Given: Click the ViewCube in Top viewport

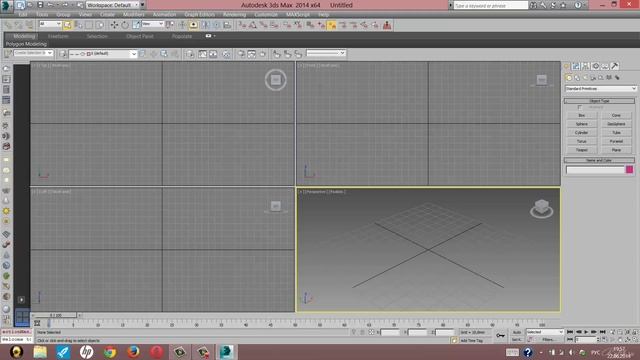Looking at the screenshot, I should click(x=276, y=80).
